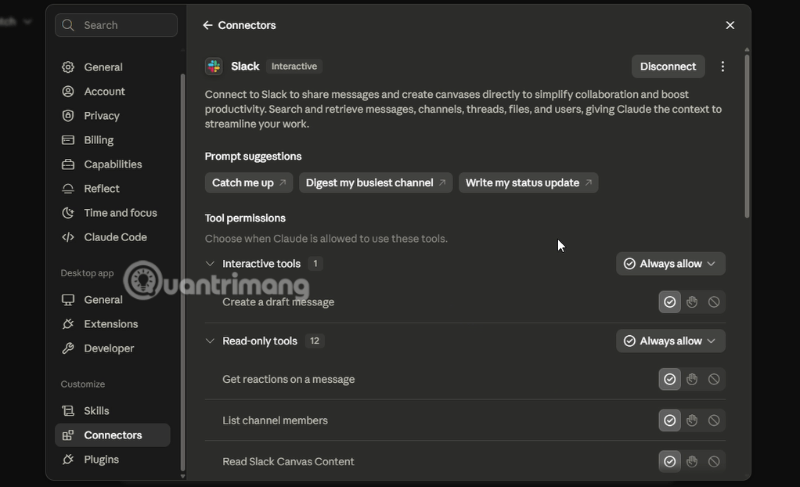Block the List channel members tool
The width and height of the screenshot is (800, 487).
click(x=714, y=420)
